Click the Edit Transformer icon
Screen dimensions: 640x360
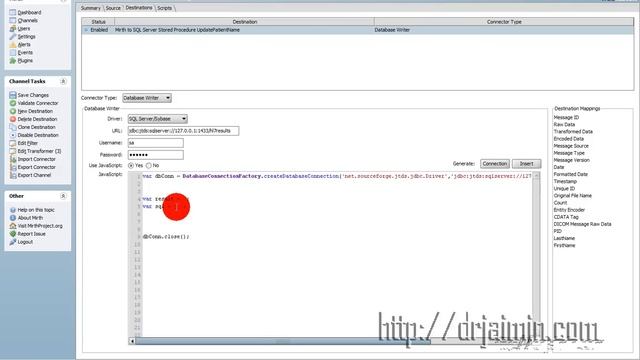point(13,151)
